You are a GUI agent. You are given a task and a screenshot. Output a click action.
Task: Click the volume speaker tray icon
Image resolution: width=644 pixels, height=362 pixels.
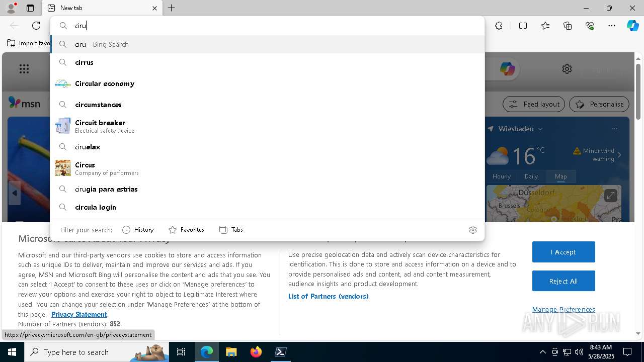579,352
